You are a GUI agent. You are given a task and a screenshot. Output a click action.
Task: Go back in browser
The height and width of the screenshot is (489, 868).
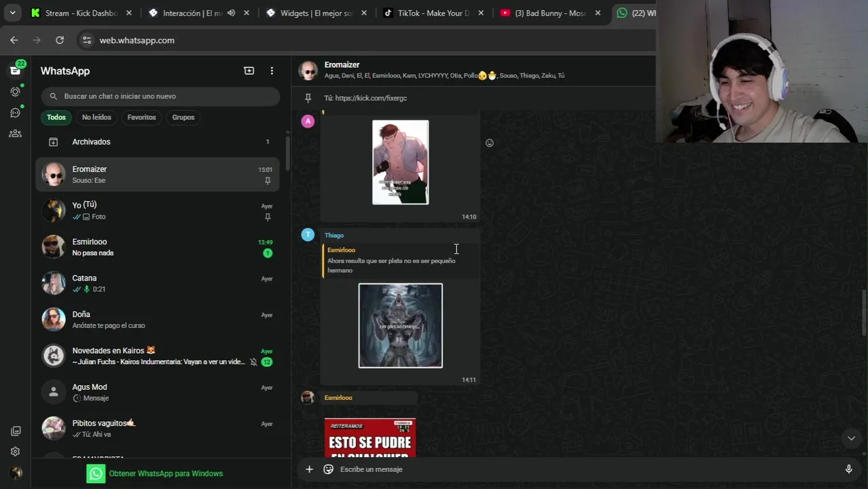click(14, 40)
